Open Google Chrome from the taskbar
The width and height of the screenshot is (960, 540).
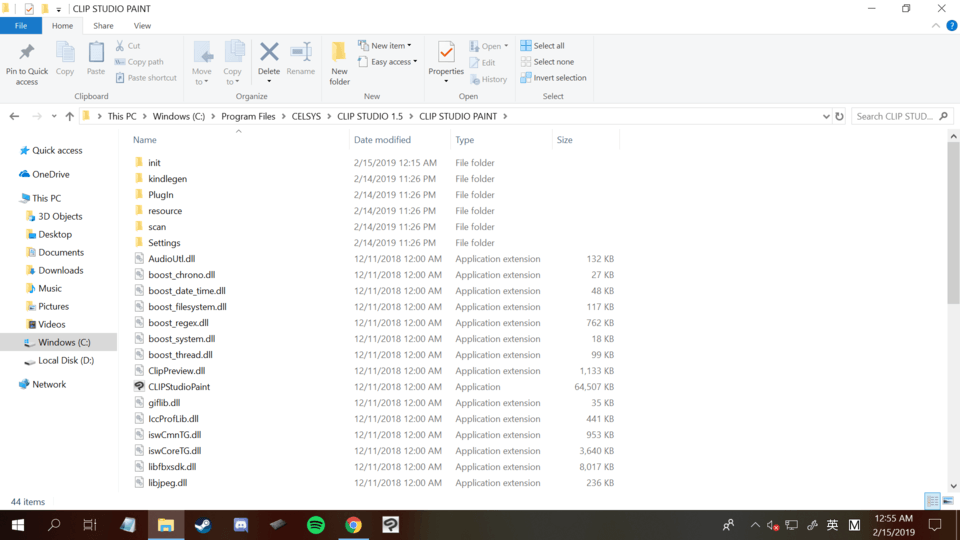353,525
